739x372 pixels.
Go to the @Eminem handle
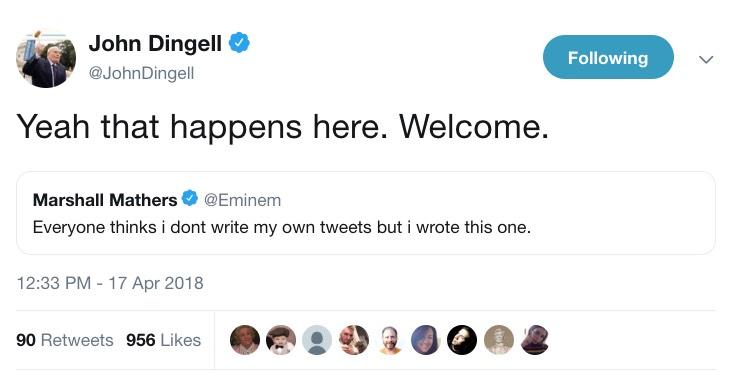(x=242, y=200)
